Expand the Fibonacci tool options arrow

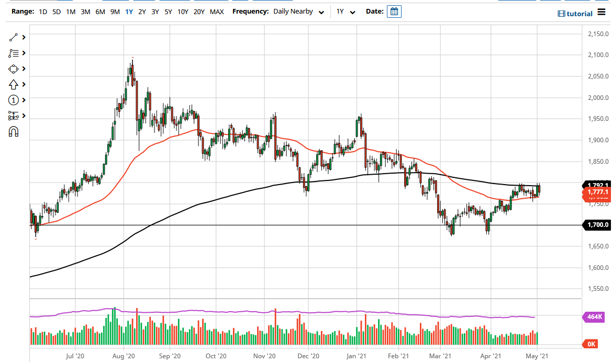coord(24,53)
